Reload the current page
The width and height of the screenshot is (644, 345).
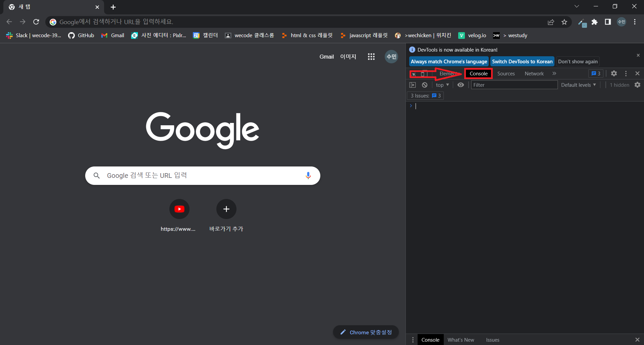pos(36,22)
